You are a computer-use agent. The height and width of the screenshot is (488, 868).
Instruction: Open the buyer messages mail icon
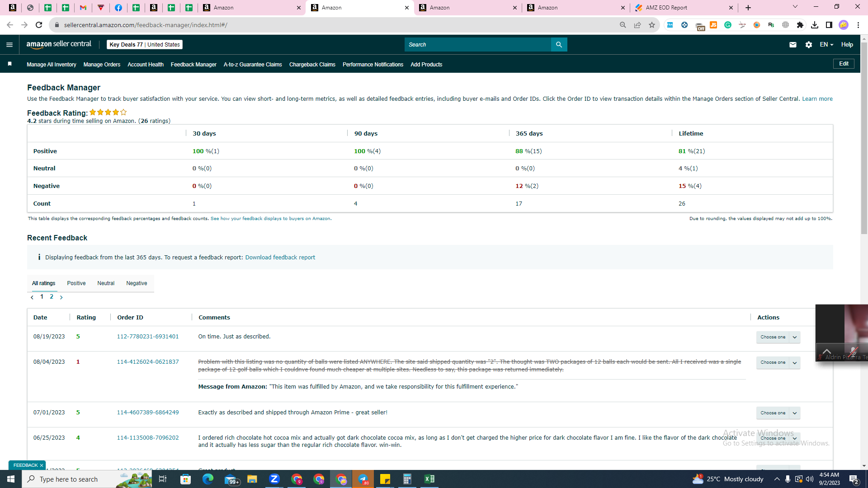point(793,45)
